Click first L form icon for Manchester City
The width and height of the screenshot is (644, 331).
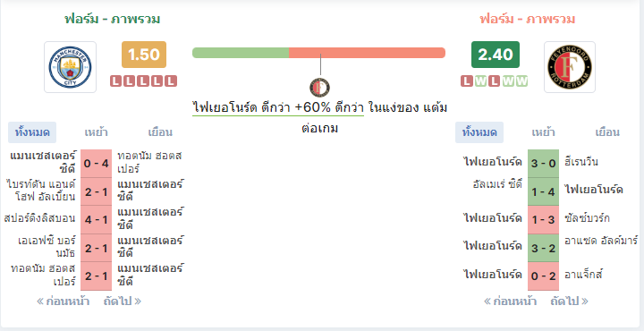[x=116, y=81]
